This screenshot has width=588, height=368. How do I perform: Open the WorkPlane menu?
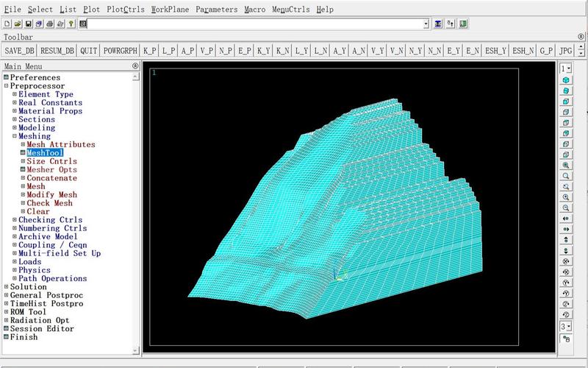click(x=170, y=10)
